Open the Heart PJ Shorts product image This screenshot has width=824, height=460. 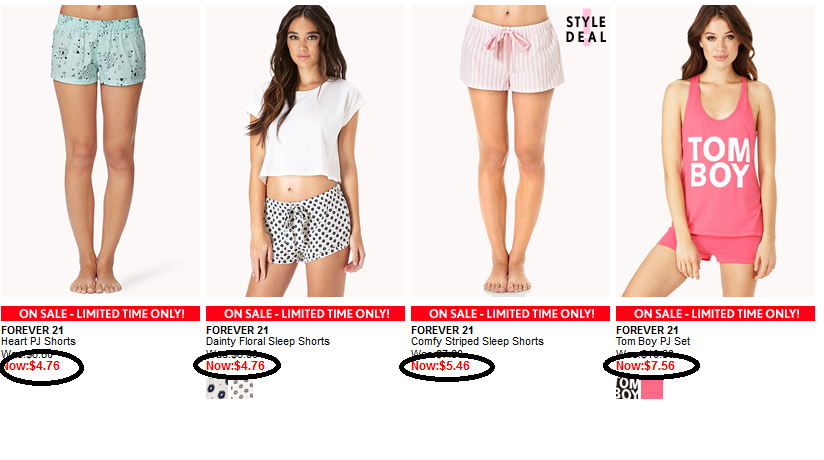pos(100,151)
